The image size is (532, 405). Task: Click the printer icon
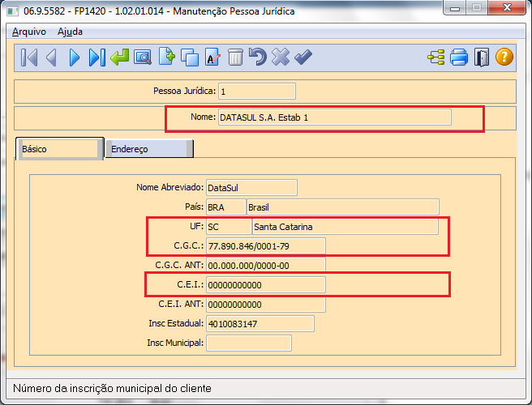(459, 58)
